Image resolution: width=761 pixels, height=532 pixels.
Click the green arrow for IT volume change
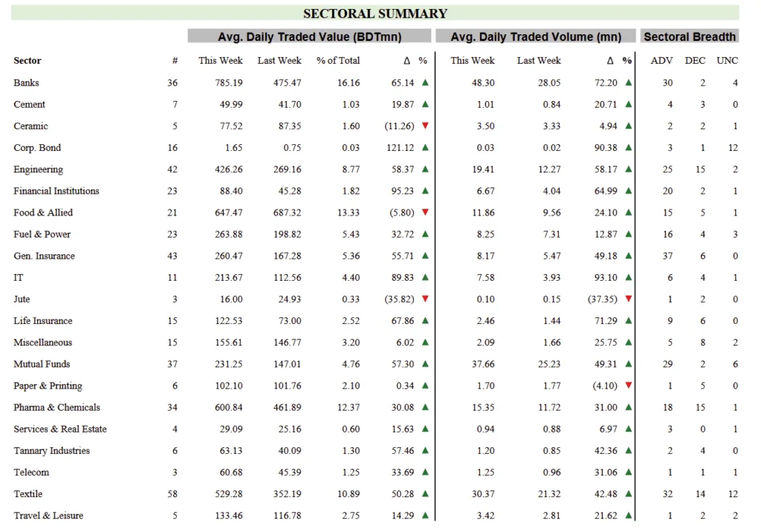pyautogui.click(x=628, y=277)
